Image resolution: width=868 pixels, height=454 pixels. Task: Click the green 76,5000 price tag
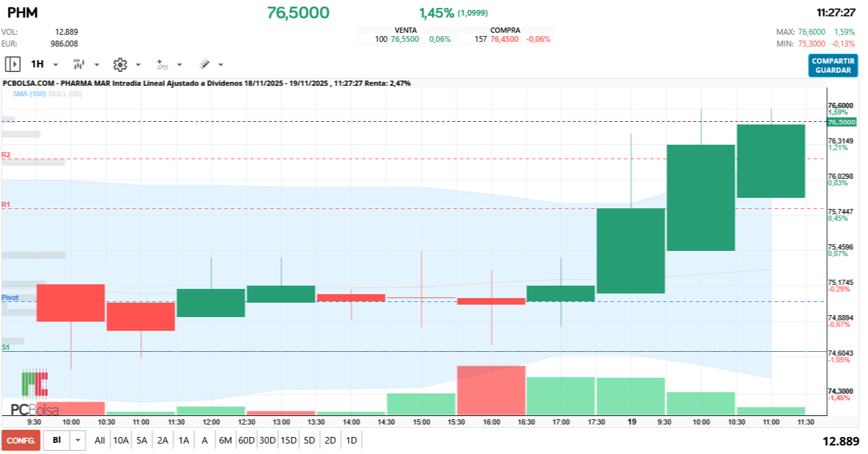[x=841, y=122]
